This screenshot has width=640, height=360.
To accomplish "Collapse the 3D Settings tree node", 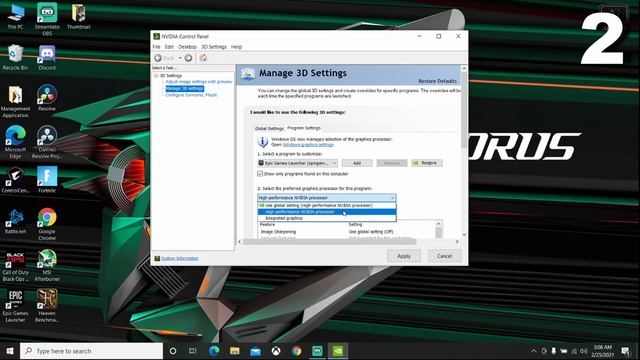I will click(x=156, y=76).
